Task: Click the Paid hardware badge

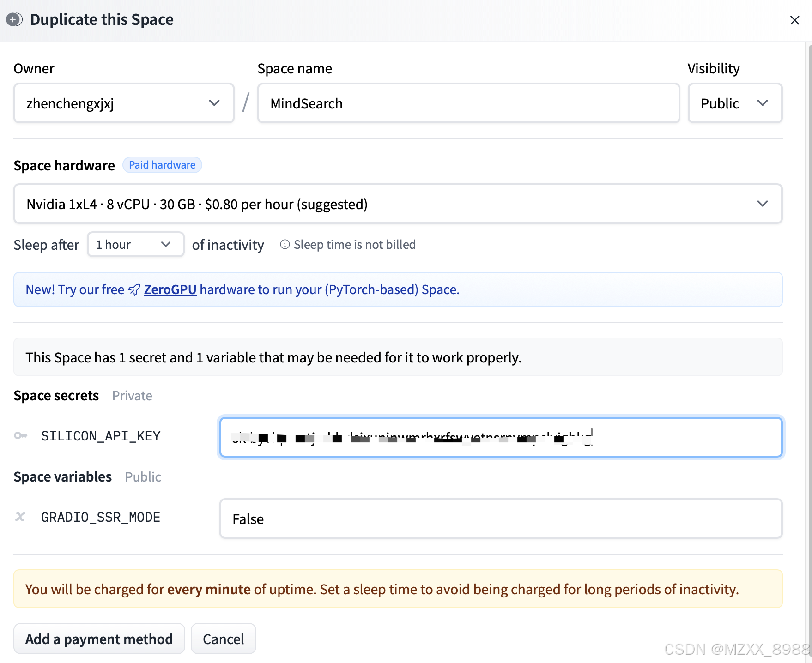Action: tap(162, 165)
